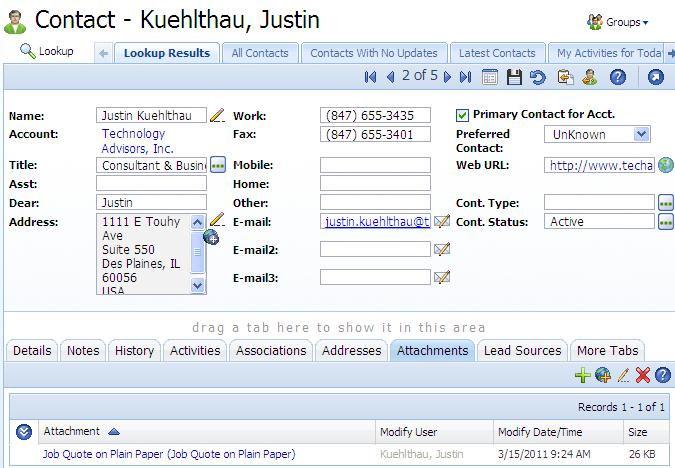The height and width of the screenshot is (468, 675).
Task: Open list view icon in toolbar
Action: click(x=489, y=77)
